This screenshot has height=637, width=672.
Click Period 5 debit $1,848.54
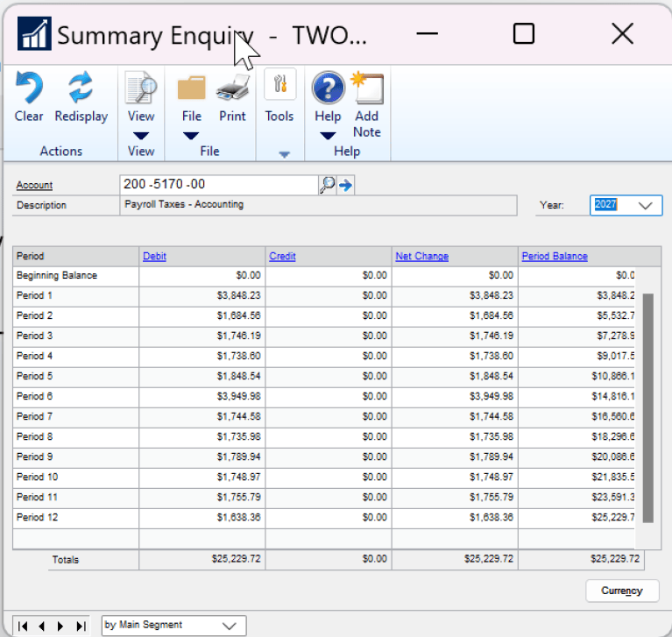point(238,376)
